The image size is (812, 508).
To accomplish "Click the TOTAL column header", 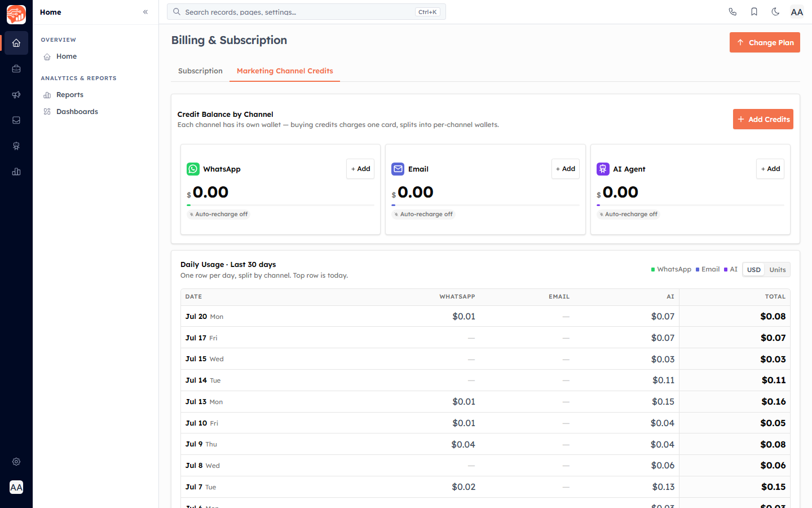I will click(775, 297).
